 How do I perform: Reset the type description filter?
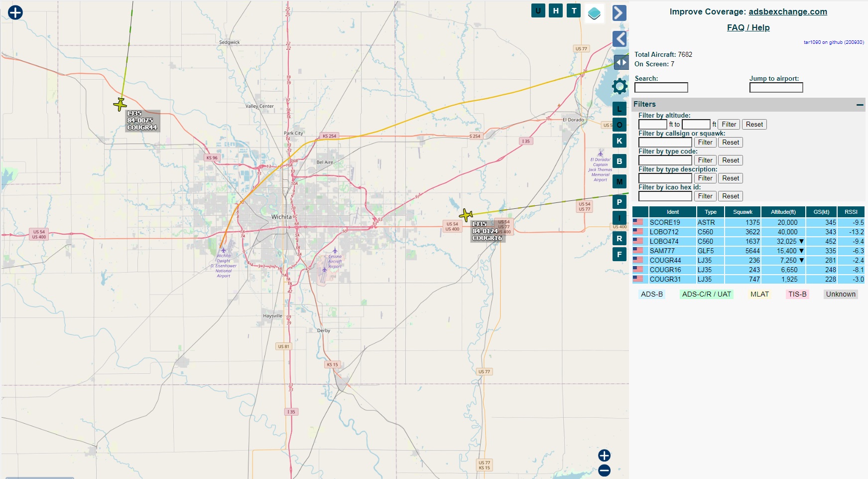tap(731, 178)
